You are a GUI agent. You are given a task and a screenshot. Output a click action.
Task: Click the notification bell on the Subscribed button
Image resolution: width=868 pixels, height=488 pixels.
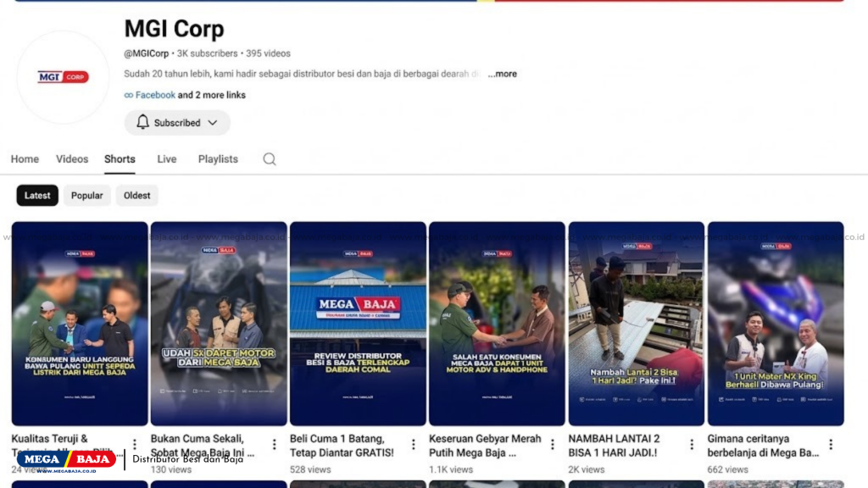pos(142,122)
